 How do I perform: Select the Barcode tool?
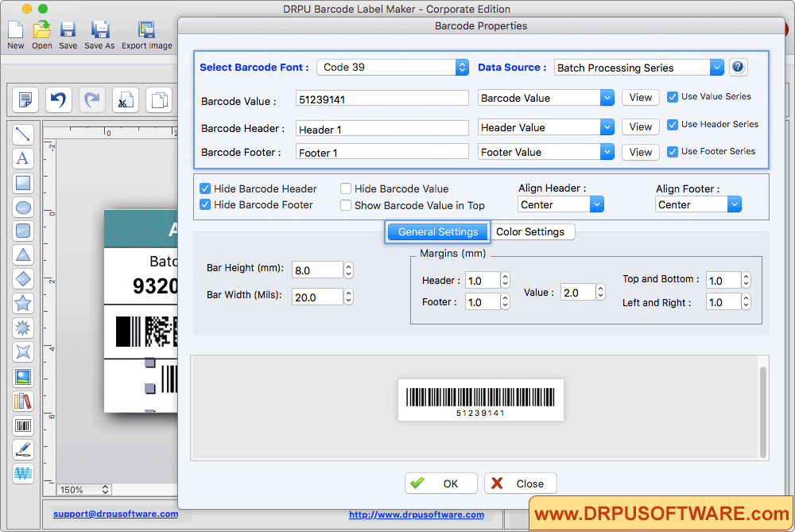click(23, 425)
